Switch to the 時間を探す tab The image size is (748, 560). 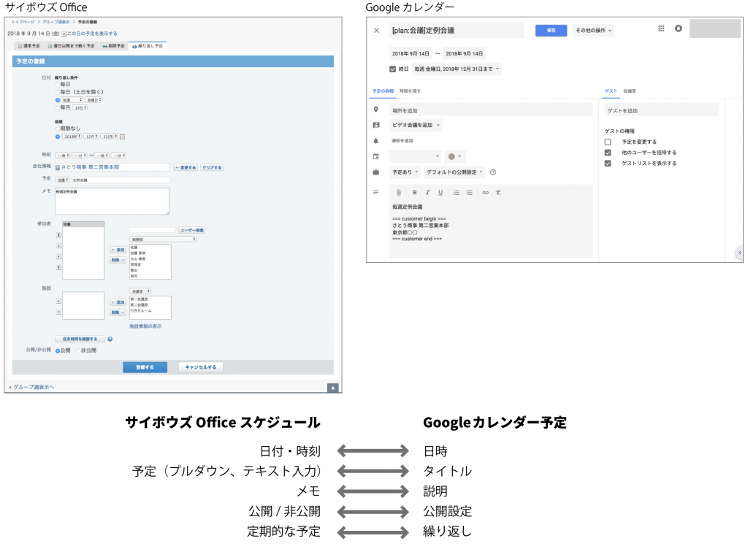[410, 91]
